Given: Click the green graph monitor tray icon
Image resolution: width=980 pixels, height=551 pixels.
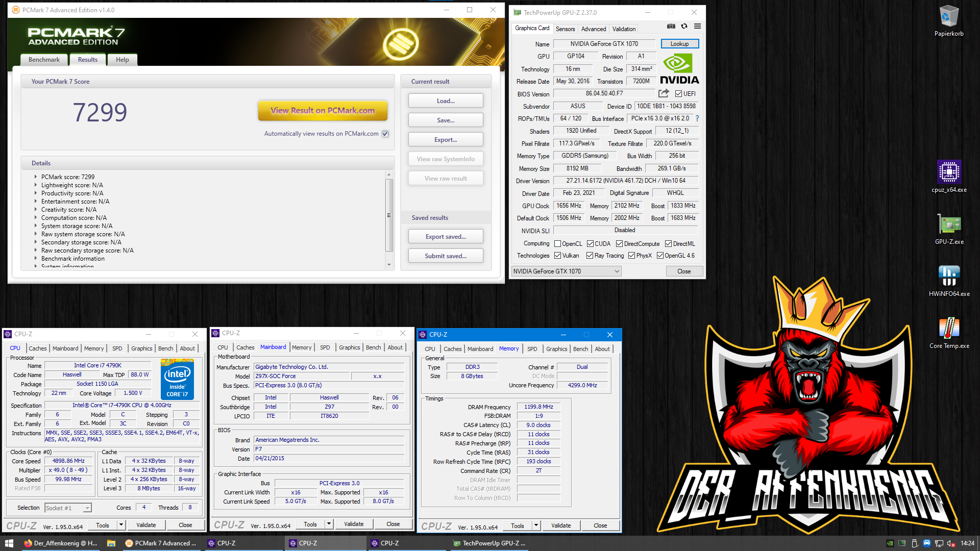Looking at the screenshot, I should [x=902, y=543].
